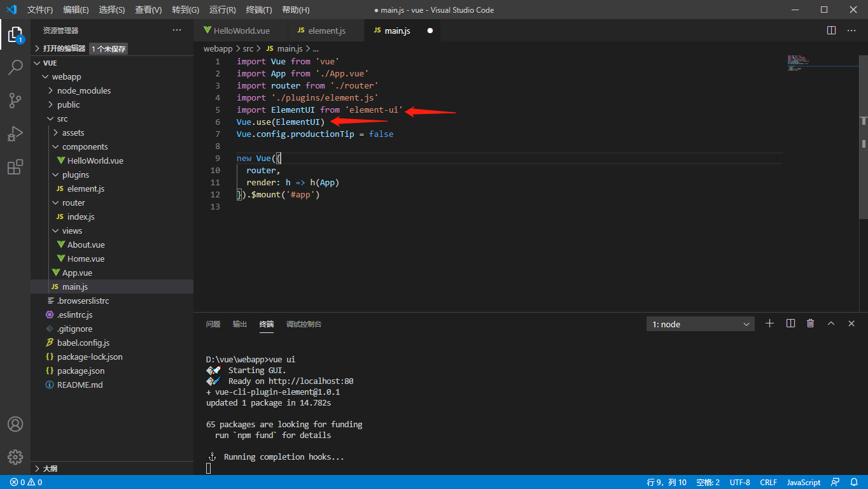Screen dimensions: 868x489
Task: Expand the public folder
Action: coord(112,104)
